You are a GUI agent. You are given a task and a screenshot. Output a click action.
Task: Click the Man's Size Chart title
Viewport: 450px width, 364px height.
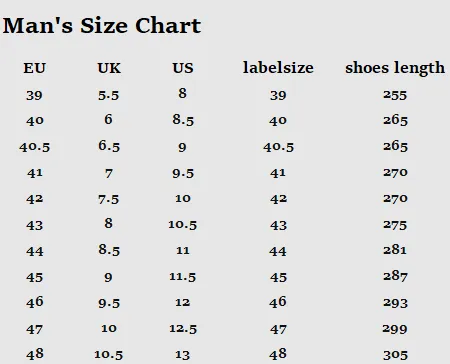tap(102, 26)
